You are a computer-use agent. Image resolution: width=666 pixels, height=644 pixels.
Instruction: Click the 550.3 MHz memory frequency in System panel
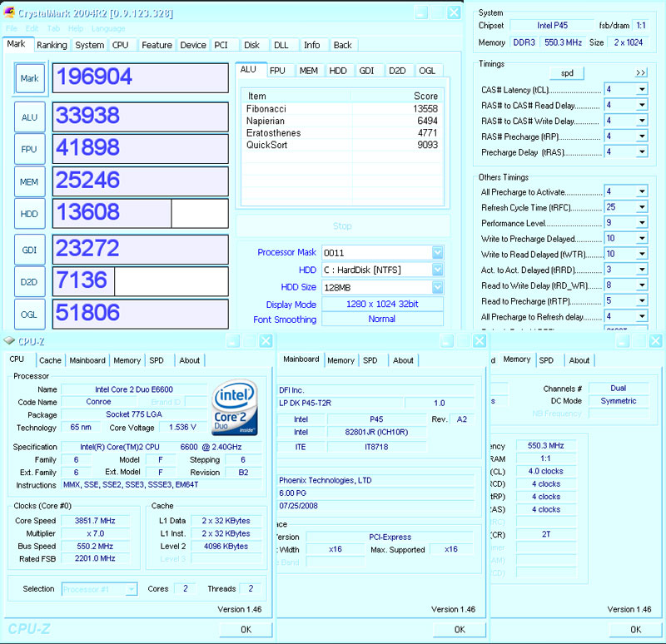pos(564,42)
